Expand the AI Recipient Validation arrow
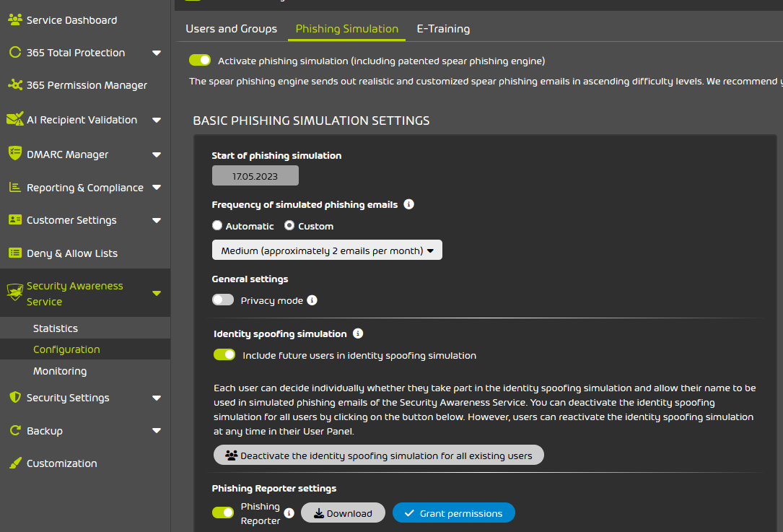The image size is (783, 532). click(157, 120)
